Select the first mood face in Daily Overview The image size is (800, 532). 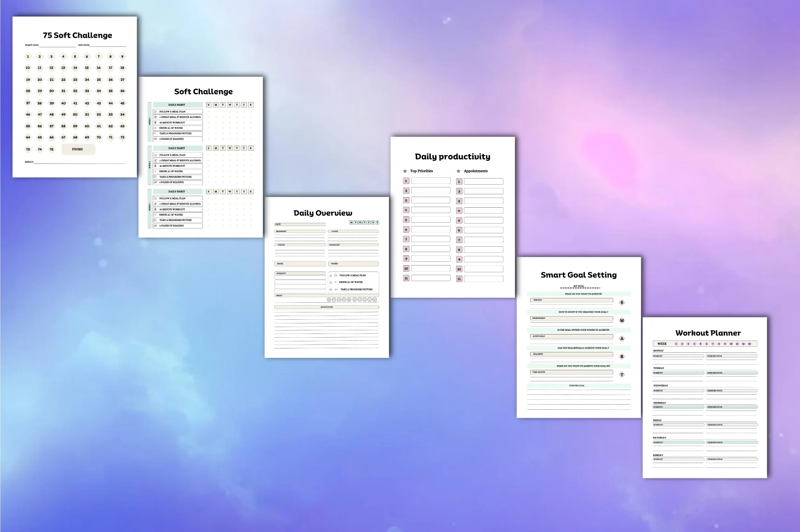click(329, 300)
